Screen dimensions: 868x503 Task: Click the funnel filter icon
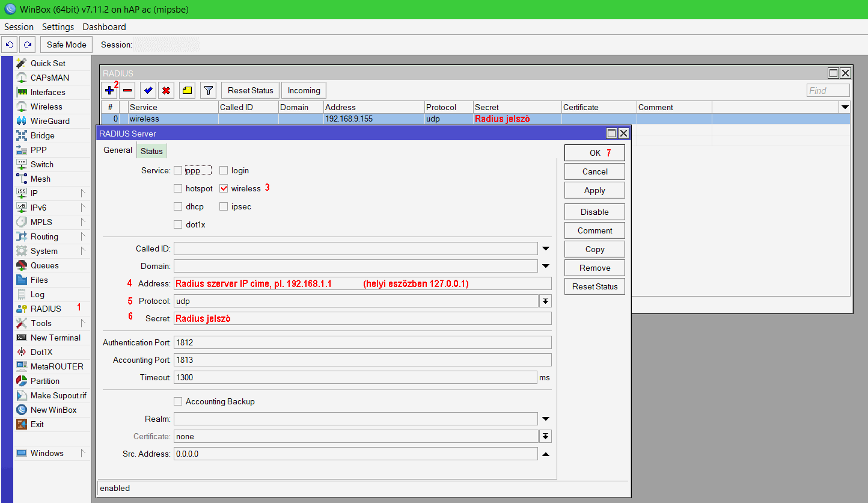click(x=208, y=91)
